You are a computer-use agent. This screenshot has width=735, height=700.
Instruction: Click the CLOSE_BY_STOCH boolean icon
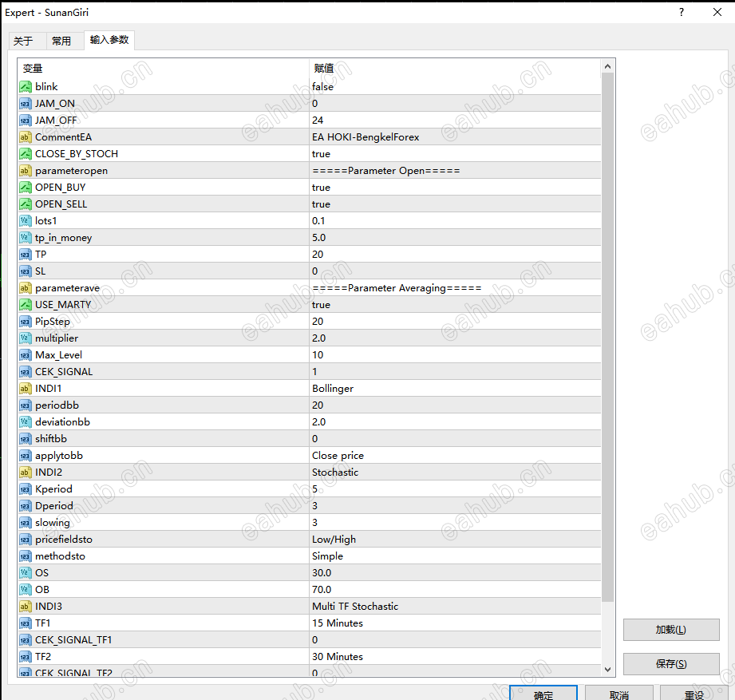[26, 154]
